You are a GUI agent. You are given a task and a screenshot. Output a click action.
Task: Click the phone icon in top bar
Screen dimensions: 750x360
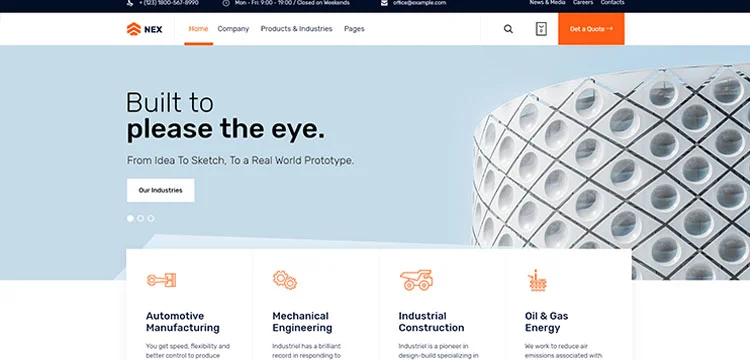(130, 3)
